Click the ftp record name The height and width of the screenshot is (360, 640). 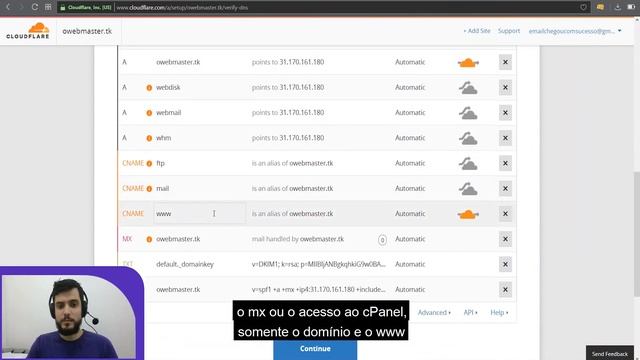coord(160,163)
